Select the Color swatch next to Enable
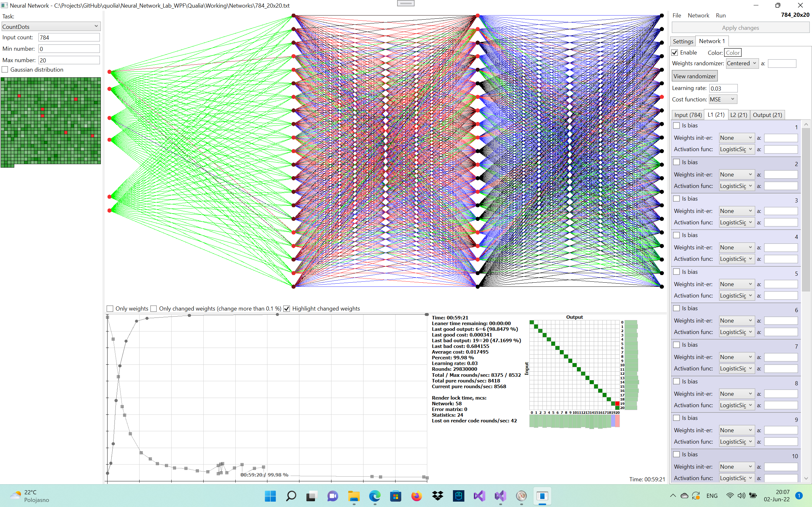The height and width of the screenshot is (507, 812). (x=732, y=53)
